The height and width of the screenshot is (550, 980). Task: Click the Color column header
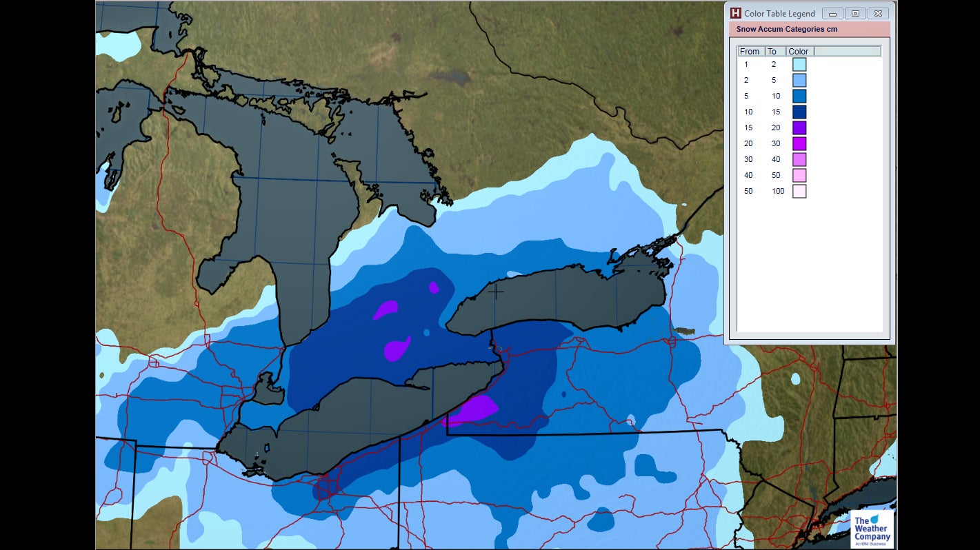coord(798,51)
